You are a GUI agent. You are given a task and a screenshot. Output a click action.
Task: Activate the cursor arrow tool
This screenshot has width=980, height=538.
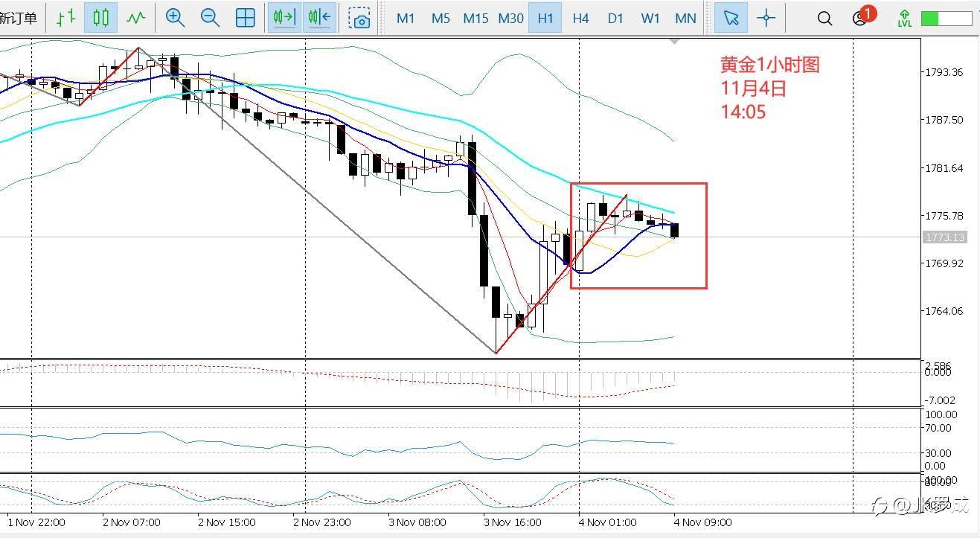pos(731,18)
